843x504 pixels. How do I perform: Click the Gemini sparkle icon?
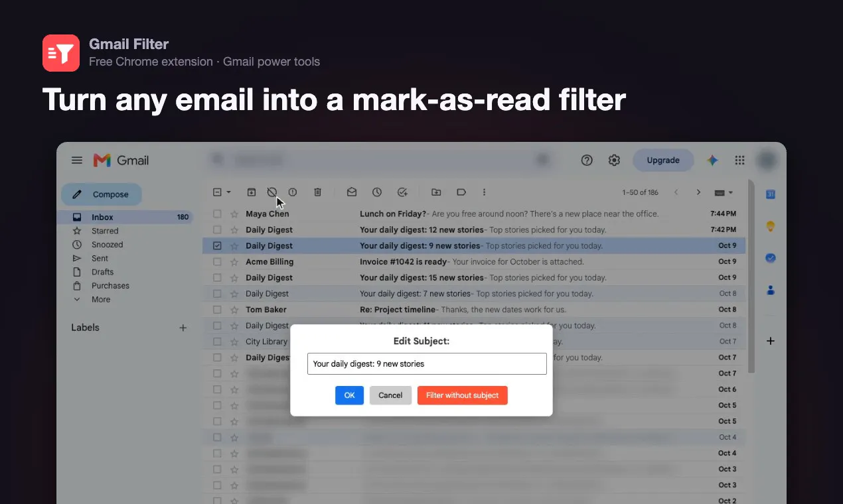point(712,160)
